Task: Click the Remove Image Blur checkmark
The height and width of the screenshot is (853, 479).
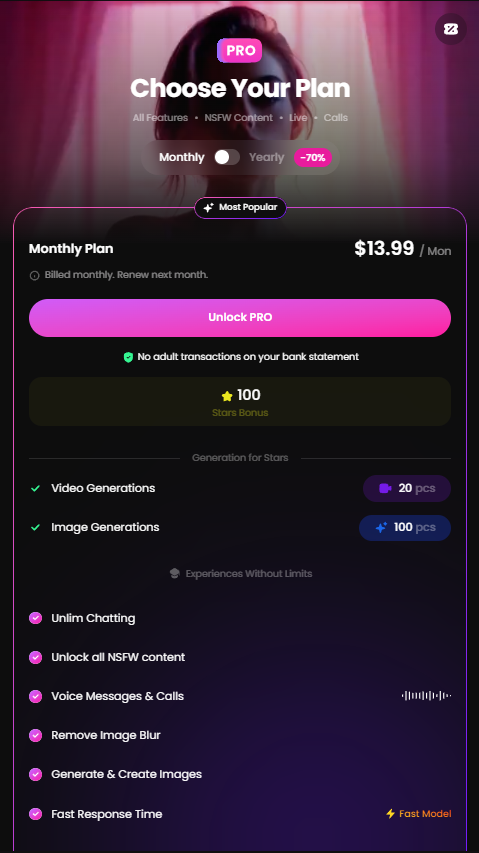Action: (x=35, y=735)
